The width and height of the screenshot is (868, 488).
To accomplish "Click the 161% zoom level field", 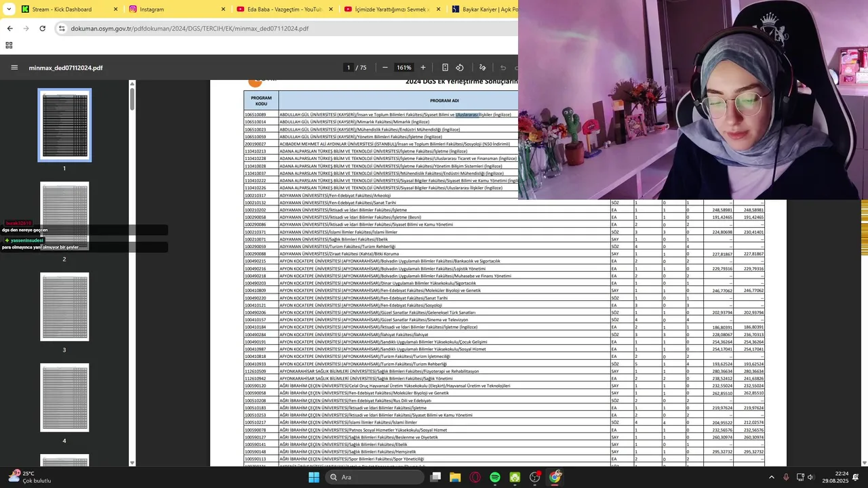I will coord(404,68).
